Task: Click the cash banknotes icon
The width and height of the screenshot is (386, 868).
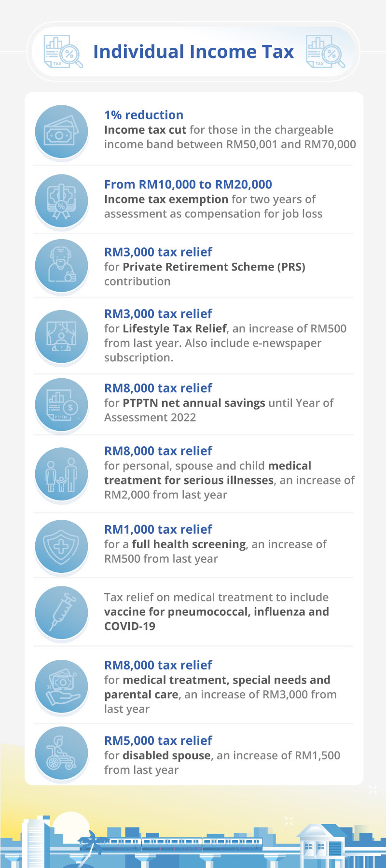Action: pyautogui.click(x=61, y=131)
